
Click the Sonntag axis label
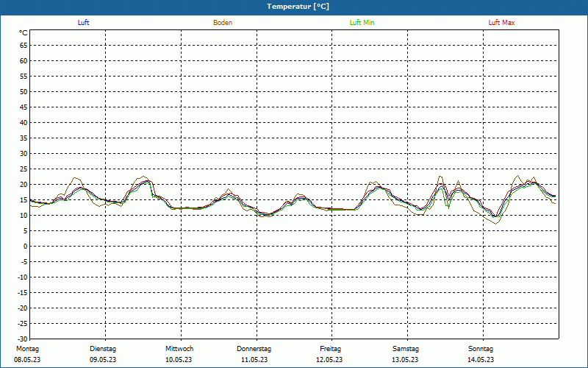481,349
